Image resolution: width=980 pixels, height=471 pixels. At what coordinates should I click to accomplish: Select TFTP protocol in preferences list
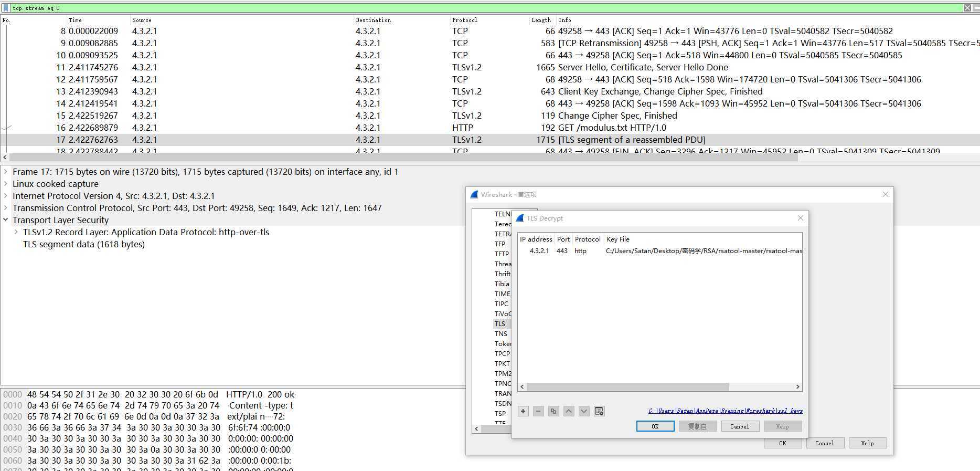coord(502,254)
